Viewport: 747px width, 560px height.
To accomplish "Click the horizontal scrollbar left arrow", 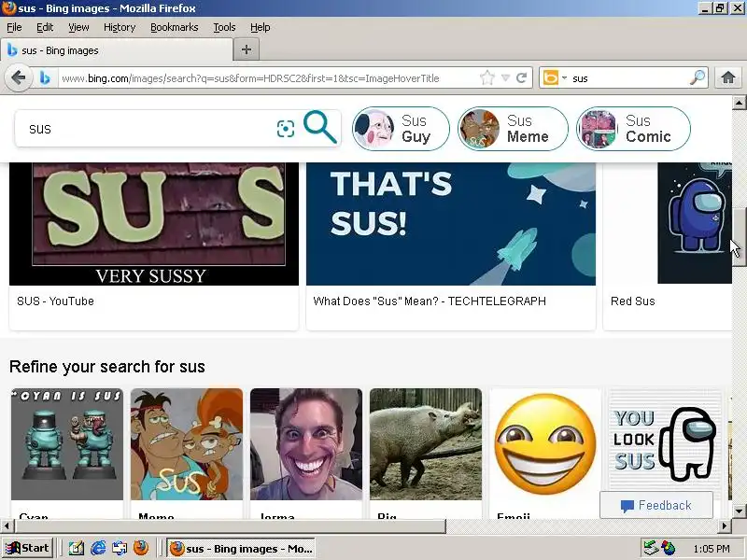I will [x=7, y=526].
